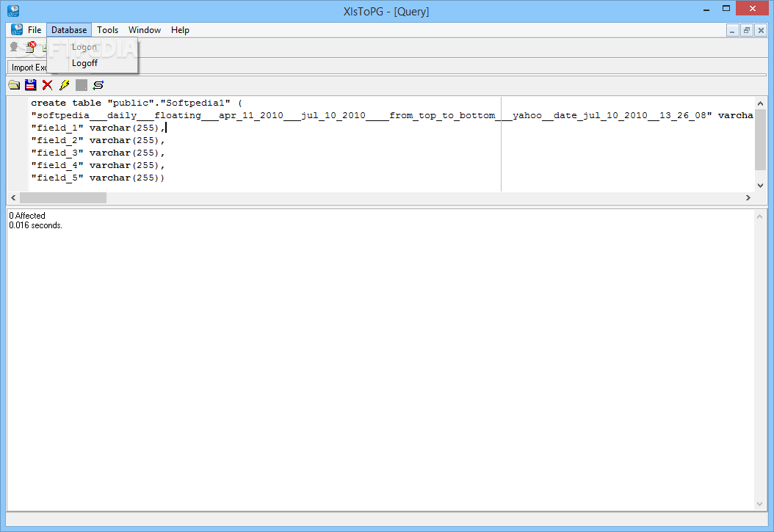Minimize the inner Query child window
Image resolution: width=774 pixels, height=532 pixels.
coord(733,31)
